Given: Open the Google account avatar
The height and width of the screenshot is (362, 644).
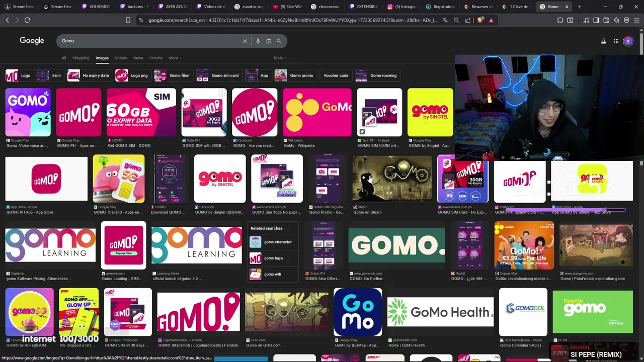Looking at the screenshot, I should tap(628, 41).
